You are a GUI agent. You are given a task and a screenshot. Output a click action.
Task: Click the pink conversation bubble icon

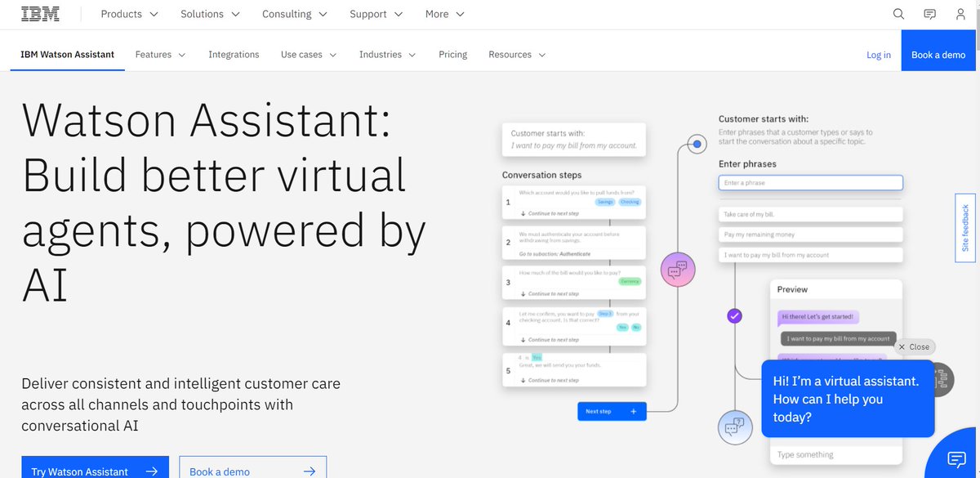click(676, 268)
